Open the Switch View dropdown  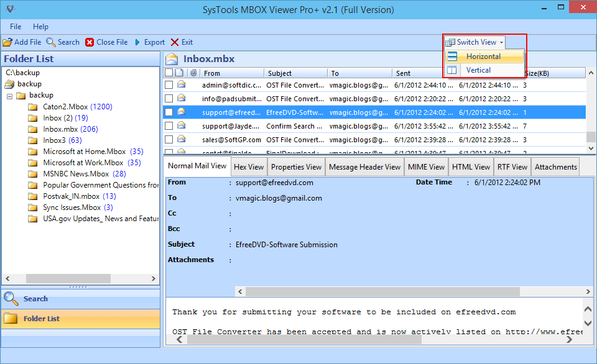pyautogui.click(x=474, y=42)
